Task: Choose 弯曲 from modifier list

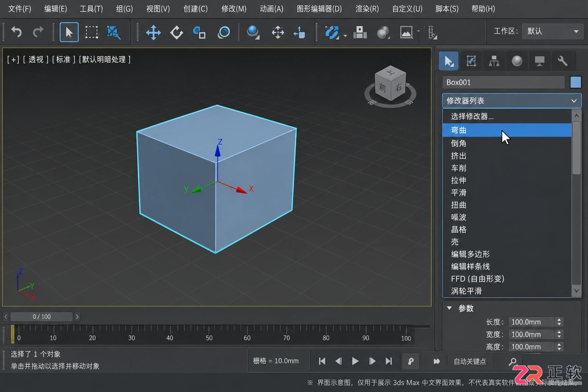Action: click(x=507, y=130)
